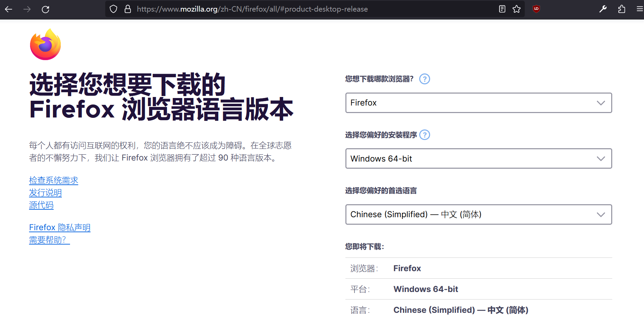The width and height of the screenshot is (644, 320).
Task: View site security padlock info
Action: point(128,9)
